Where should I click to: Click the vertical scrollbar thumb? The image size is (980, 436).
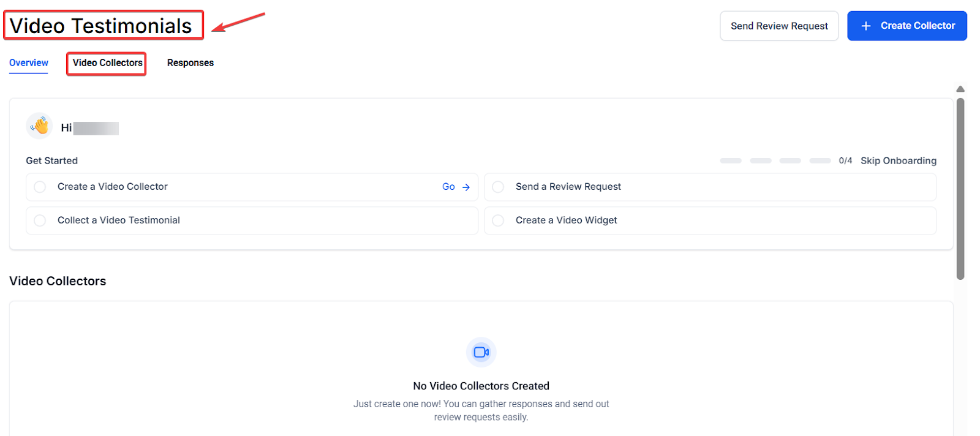960,189
